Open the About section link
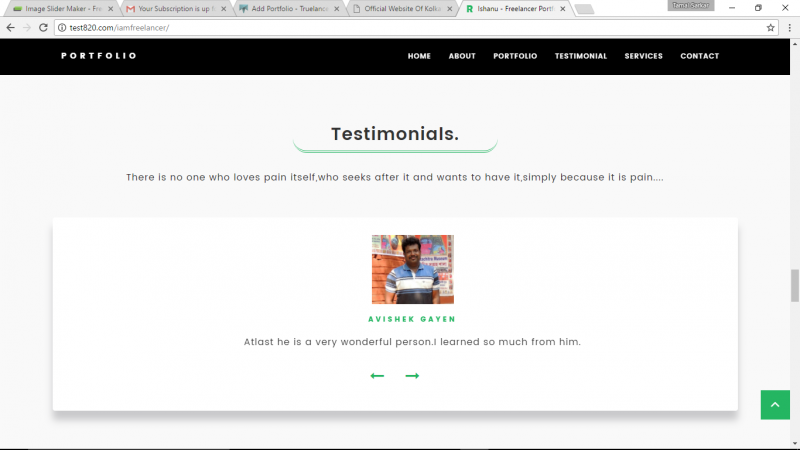The height and width of the screenshot is (450, 800). click(x=462, y=56)
